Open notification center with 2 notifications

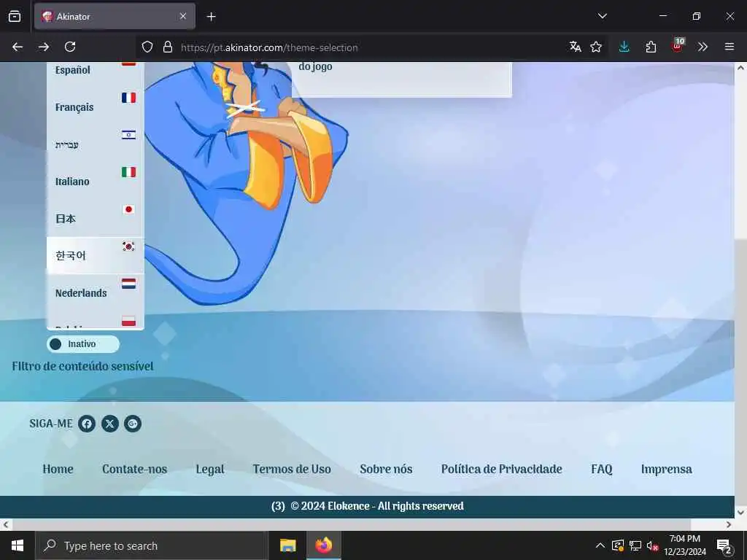[x=724, y=546]
